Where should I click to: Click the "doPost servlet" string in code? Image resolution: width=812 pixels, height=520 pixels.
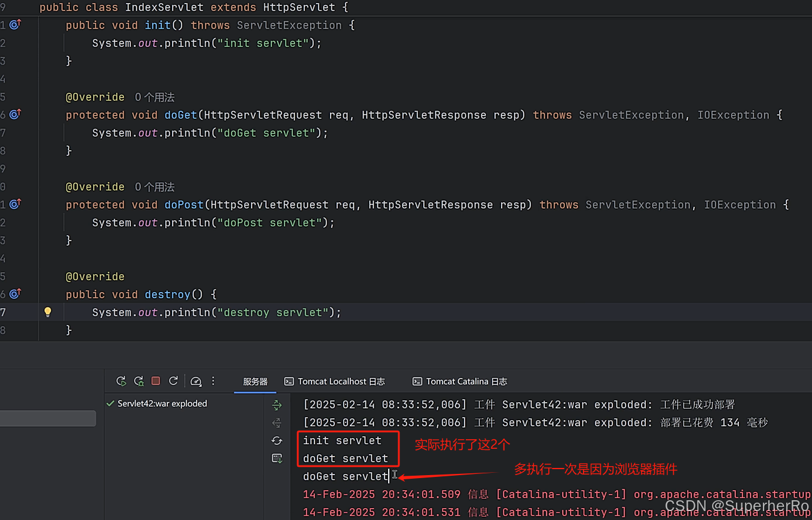pyautogui.click(x=270, y=223)
